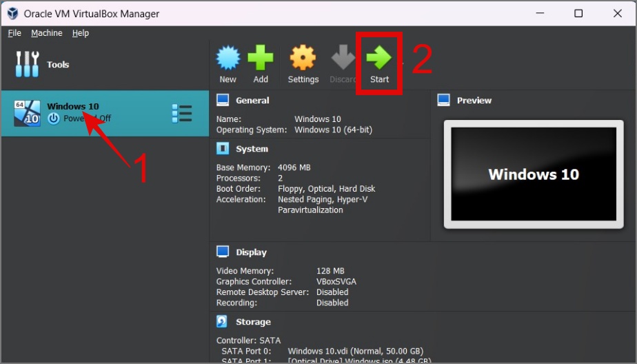The width and height of the screenshot is (637, 364).
Task: Open the File menu
Action: (x=14, y=33)
